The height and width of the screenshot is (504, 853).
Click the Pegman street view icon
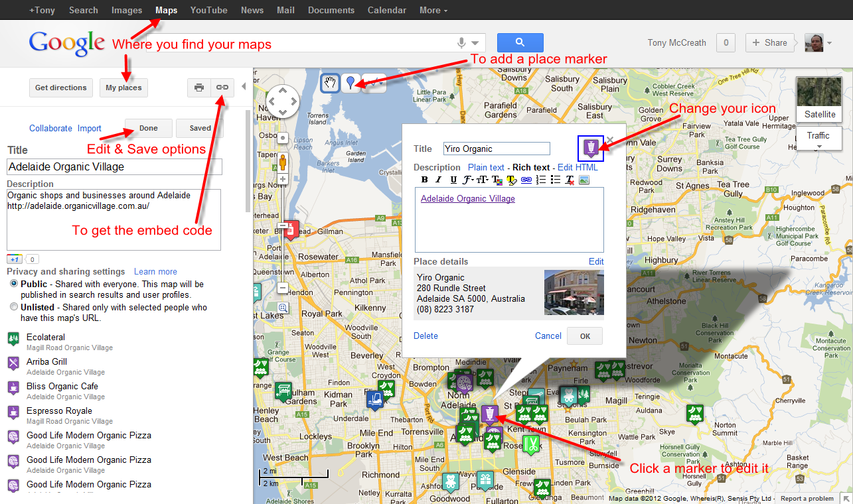pos(283,162)
